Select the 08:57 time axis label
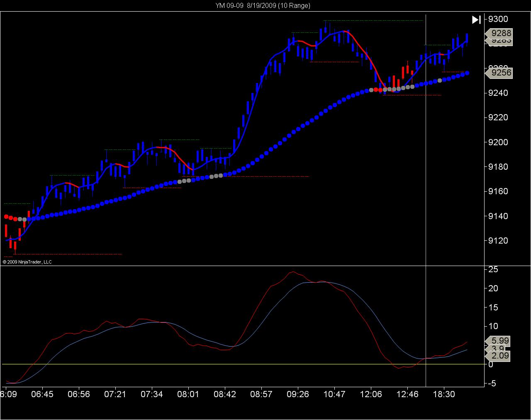This screenshot has height=420, width=531. 261,394
